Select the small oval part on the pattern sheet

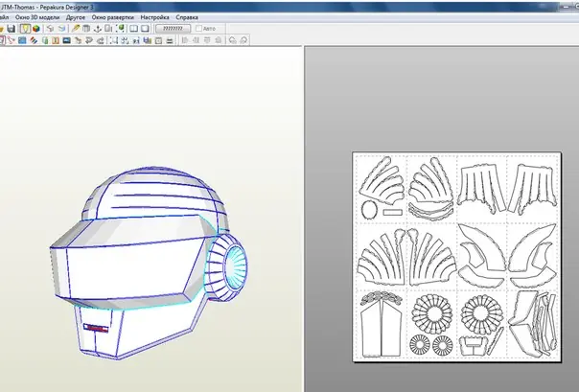pyautogui.click(x=369, y=210)
